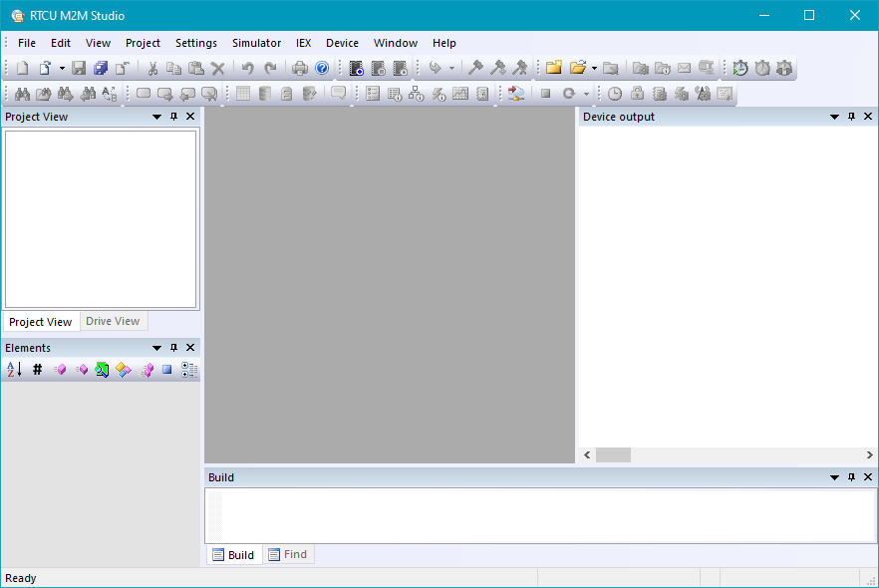Sort elements alphabetically with A-Z icon
The image size is (879, 588).
(14, 370)
